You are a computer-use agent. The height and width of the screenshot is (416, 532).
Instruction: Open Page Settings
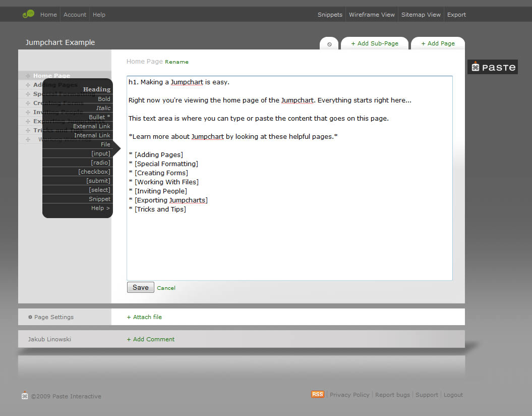tap(53, 317)
